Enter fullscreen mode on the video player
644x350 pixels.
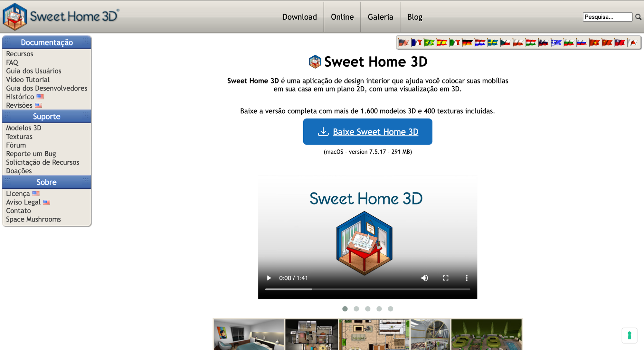[x=446, y=278]
